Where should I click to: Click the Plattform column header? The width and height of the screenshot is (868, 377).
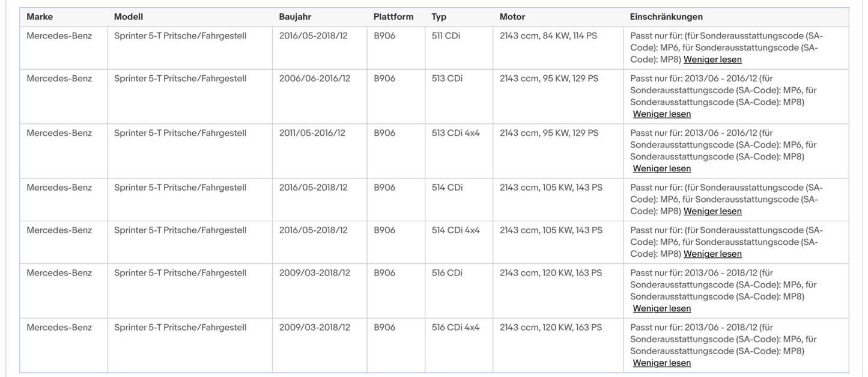pos(393,17)
